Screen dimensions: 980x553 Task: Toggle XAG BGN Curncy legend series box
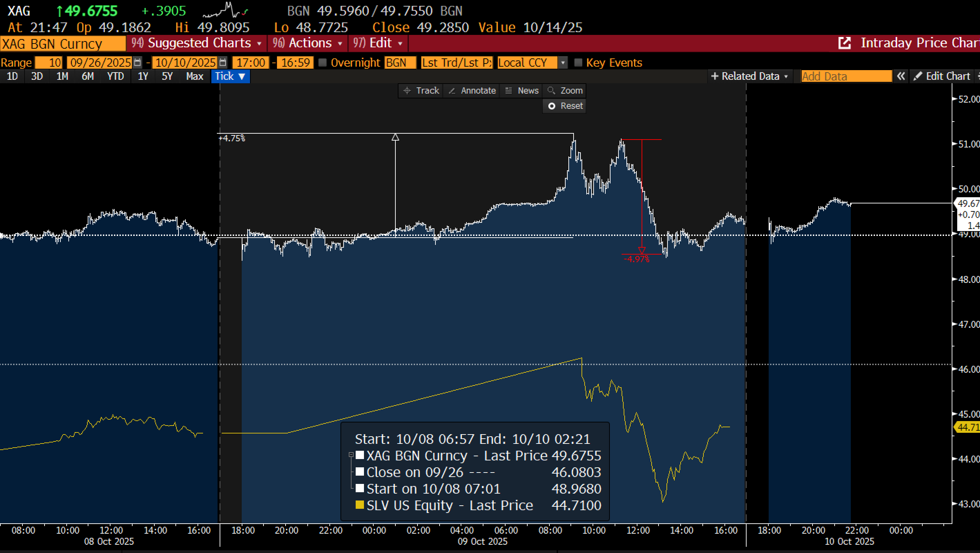click(x=359, y=455)
